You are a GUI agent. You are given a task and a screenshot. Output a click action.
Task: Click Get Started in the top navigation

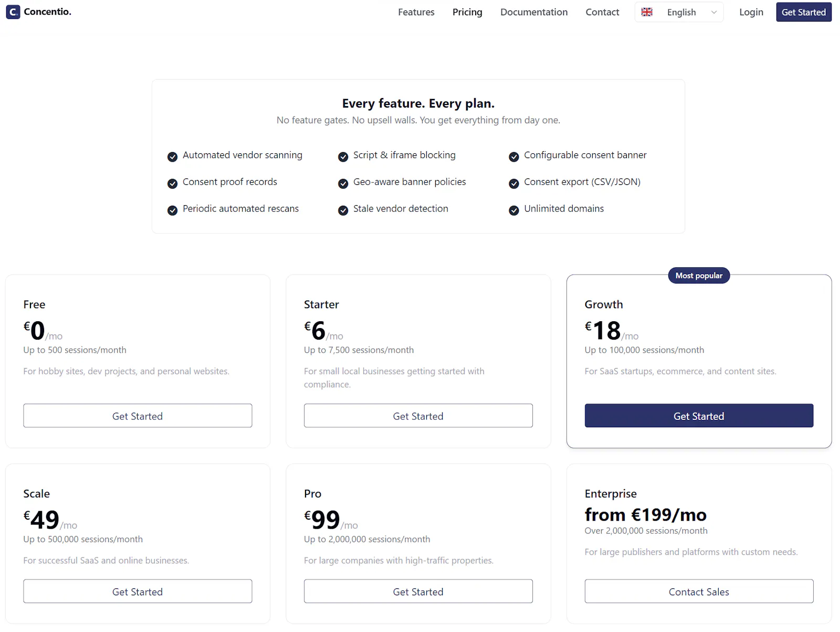coord(804,12)
